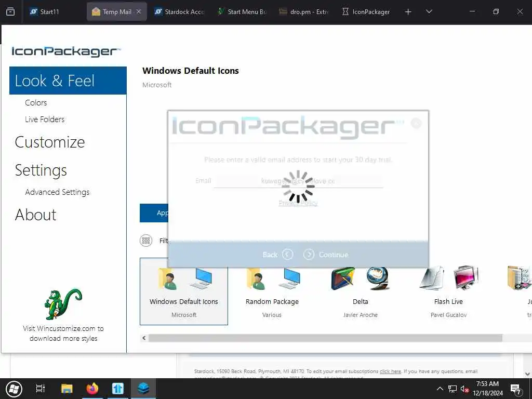Click the Back button in the dialog

pyautogui.click(x=277, y=255)
